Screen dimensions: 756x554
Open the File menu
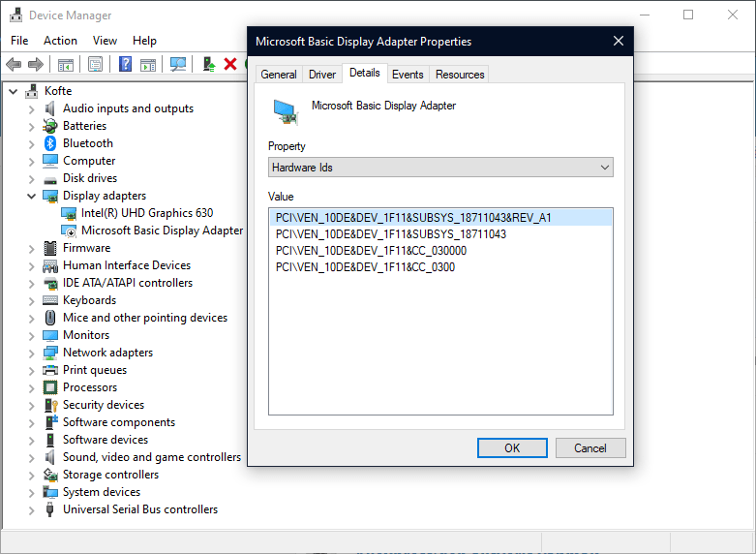(19, 41)
